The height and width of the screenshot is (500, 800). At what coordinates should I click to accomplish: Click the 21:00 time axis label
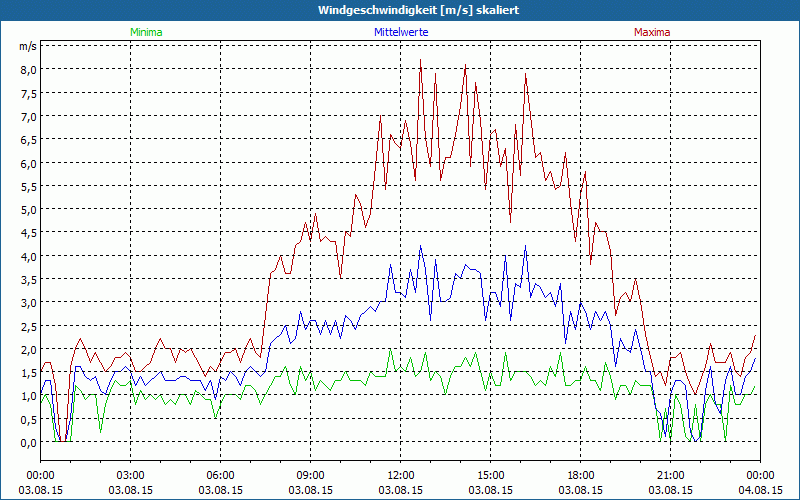pyautogui.click(x=670, y=476)
